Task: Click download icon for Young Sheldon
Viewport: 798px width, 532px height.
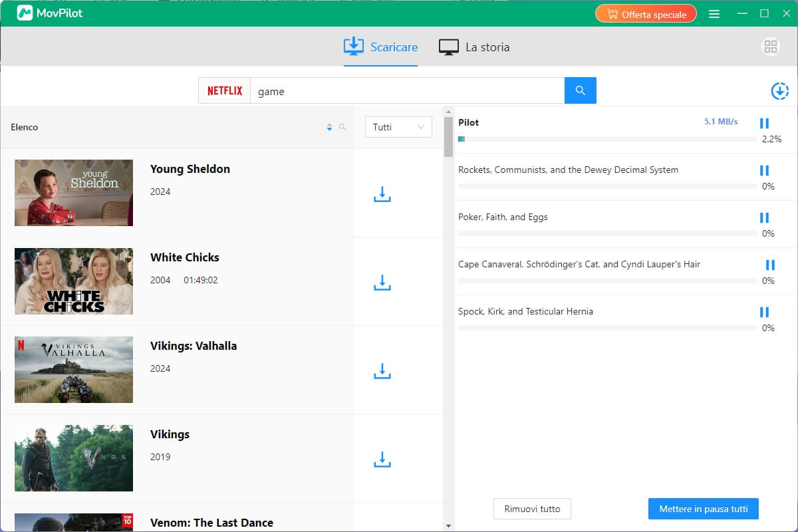Action: 382,194
